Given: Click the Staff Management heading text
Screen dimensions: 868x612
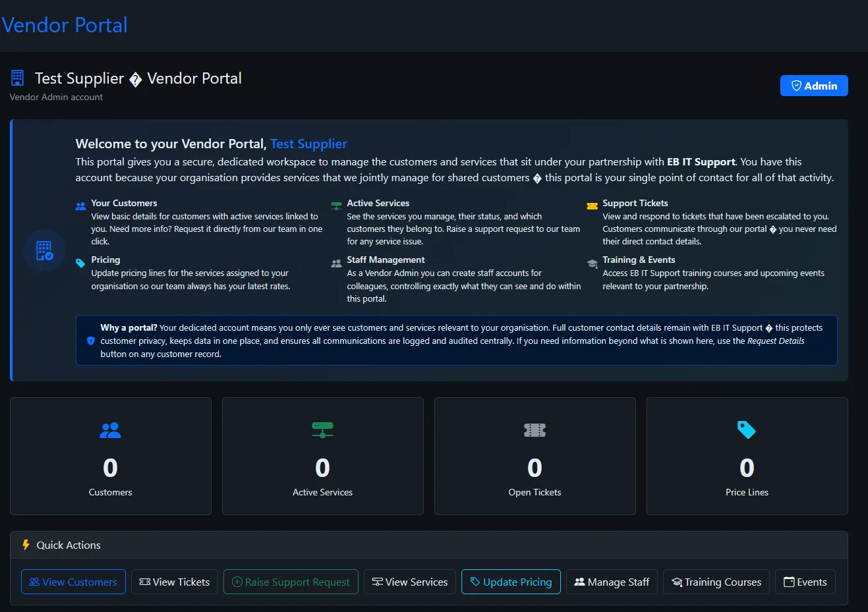Looking at the screenshot, I should coord(386,260).
